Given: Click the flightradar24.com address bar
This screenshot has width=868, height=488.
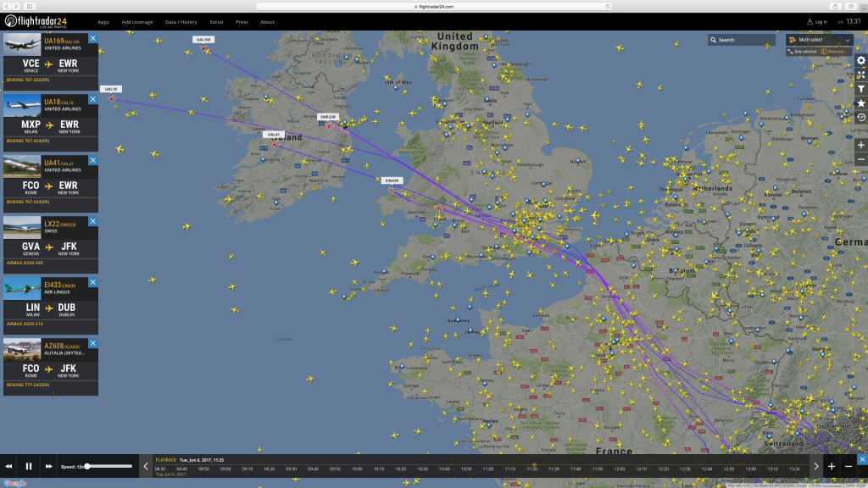Looking at the screenshot, I should coord(433,6).
